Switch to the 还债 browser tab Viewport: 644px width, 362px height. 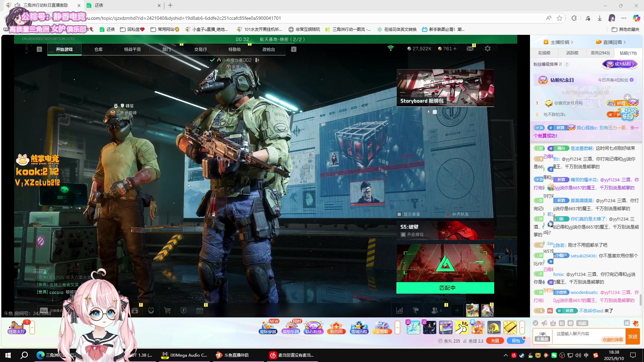point(124,5)
